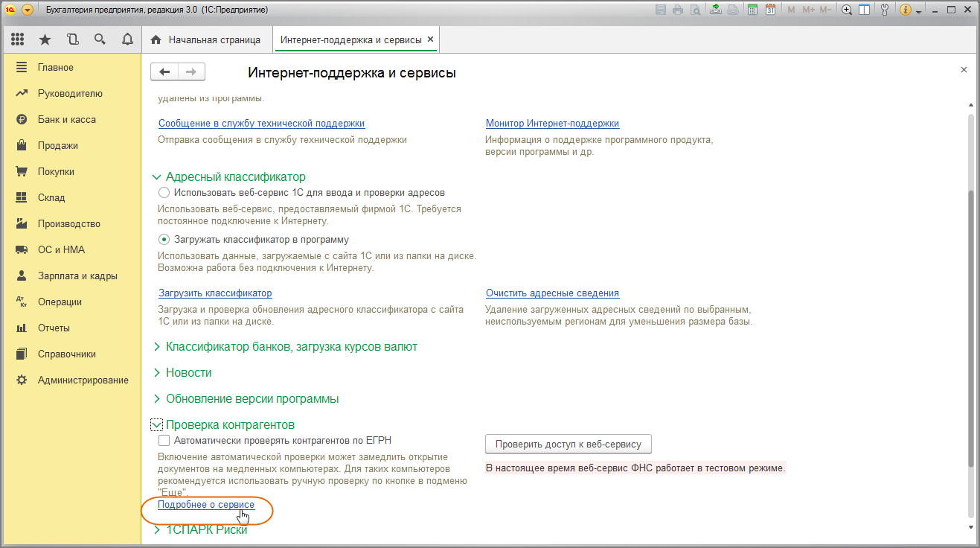Open the Подробнее о сервисе link
Viewport: 980px width, 548px height.
(x=206, y=505)
